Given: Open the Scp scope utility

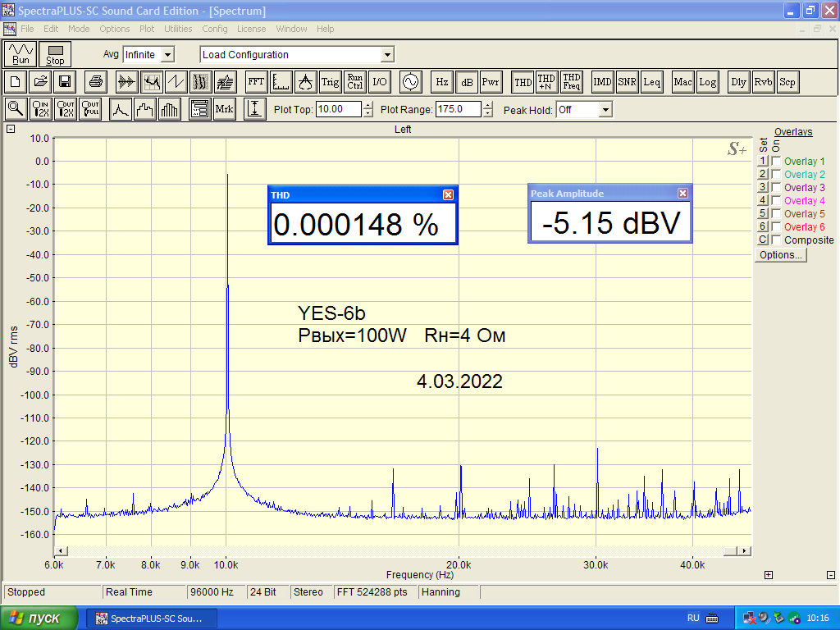Looking at the screenshot, I should (788, 82).
